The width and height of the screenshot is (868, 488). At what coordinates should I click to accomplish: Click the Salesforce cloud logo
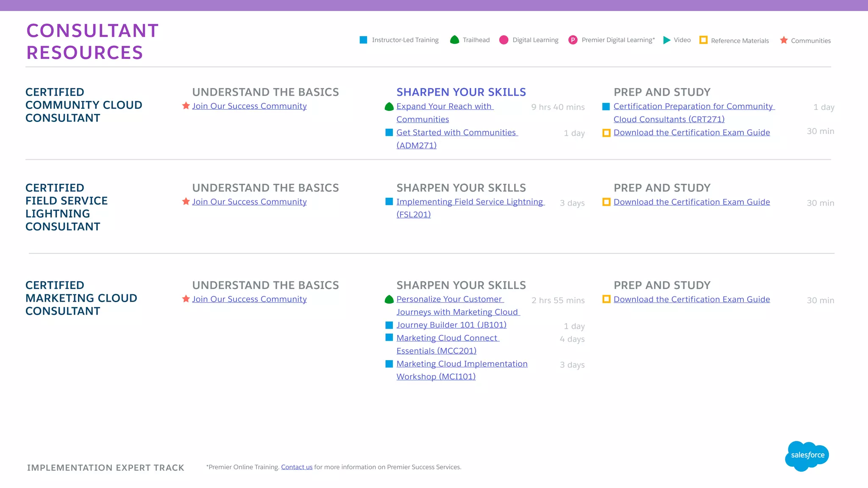(x=807, y=456)
